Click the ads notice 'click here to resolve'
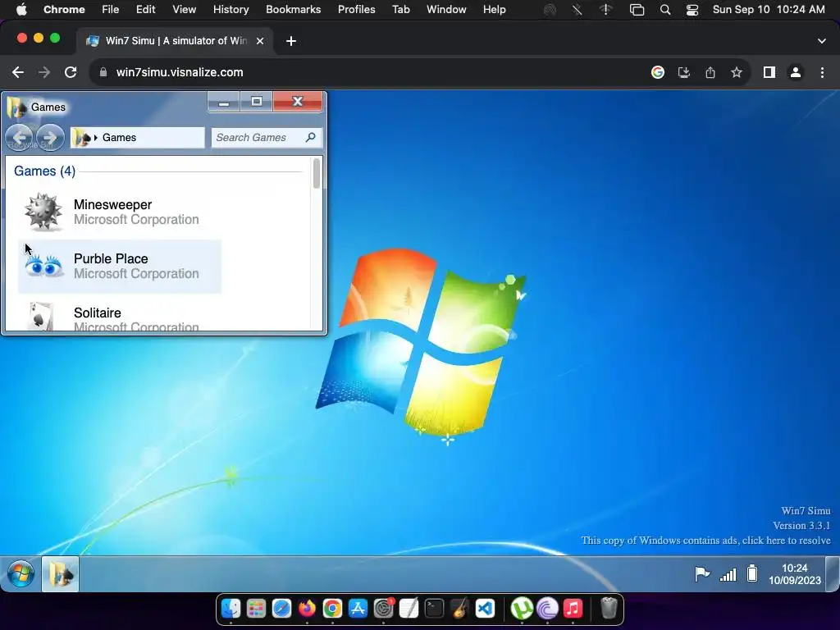The width and height of the screenshot is (840, 630). click(x=786, y=541)
